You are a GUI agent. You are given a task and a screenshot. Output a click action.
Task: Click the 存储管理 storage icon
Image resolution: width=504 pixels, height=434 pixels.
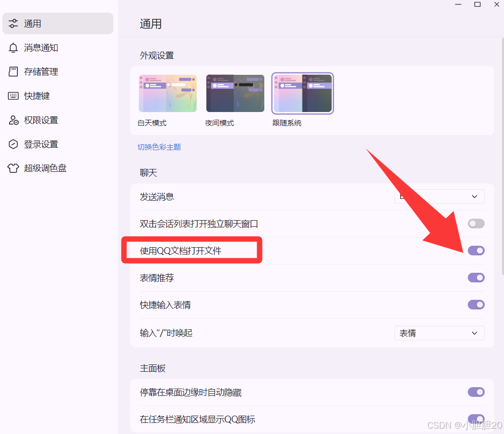tap(13, 71)
